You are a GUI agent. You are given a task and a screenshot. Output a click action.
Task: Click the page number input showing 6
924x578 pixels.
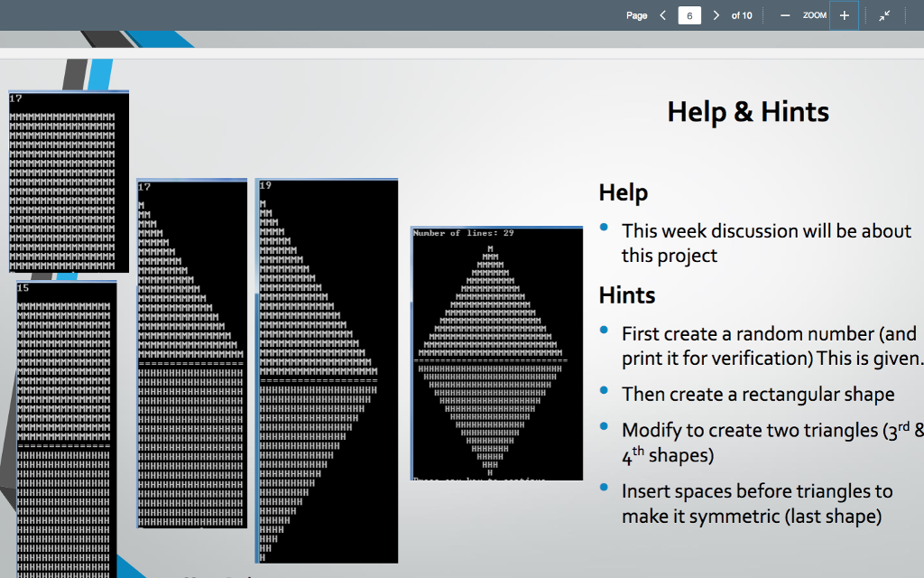pyautogui.click(x=688, y=15)
